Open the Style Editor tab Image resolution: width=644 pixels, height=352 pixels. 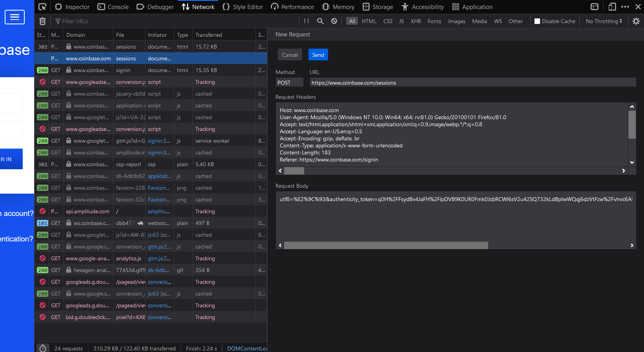coord(243,7)
